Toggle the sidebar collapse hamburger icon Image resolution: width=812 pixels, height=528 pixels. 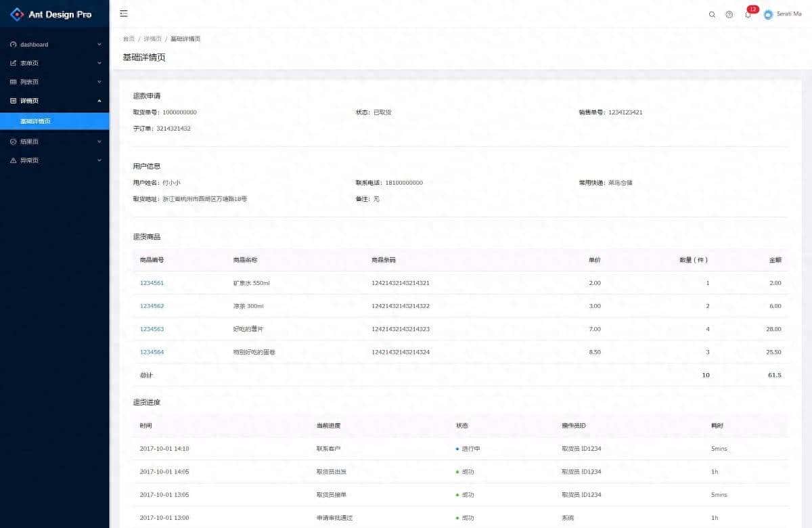coord(123,14)
